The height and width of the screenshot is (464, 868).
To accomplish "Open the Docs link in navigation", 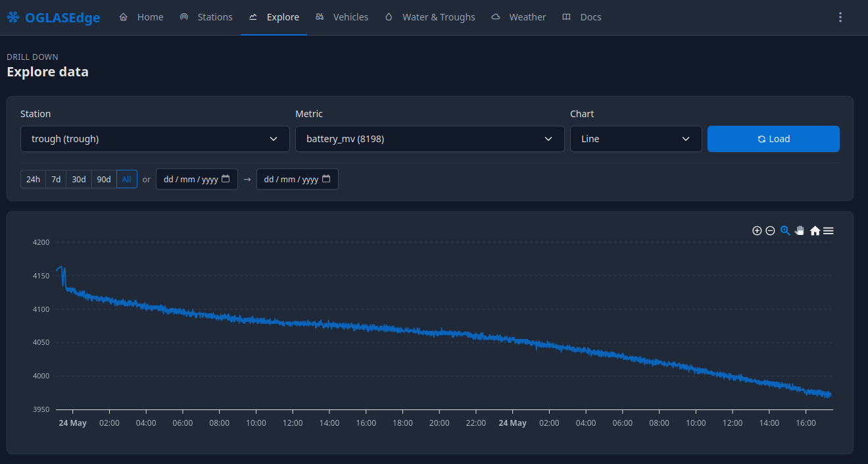I will 582,17.
